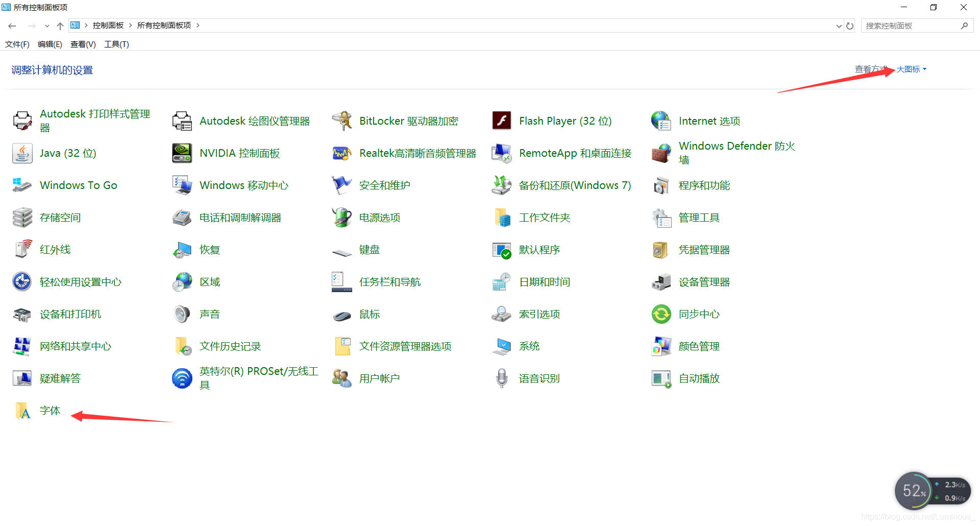Expand the address bar history dropdown
The height and width of the screenshot is (526, 980).
click(839, 25)
